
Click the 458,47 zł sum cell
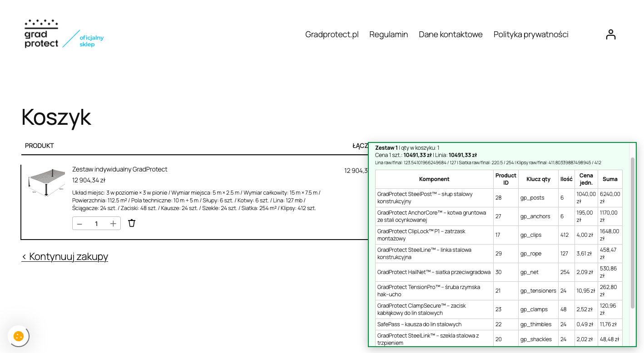[610, 254]
